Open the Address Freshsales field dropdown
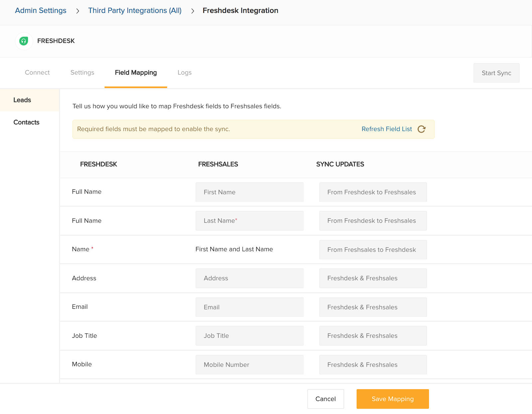The height and width of the screenshot is (414, 532). (x=249, y=278)
